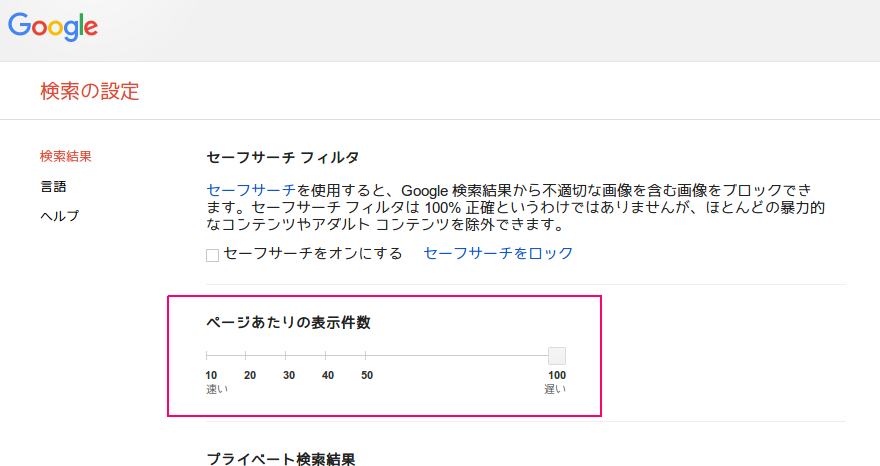Click the results-per-page slider handle at 100
The height and width of the screenshot is (466, 880).
coord(557,355)
